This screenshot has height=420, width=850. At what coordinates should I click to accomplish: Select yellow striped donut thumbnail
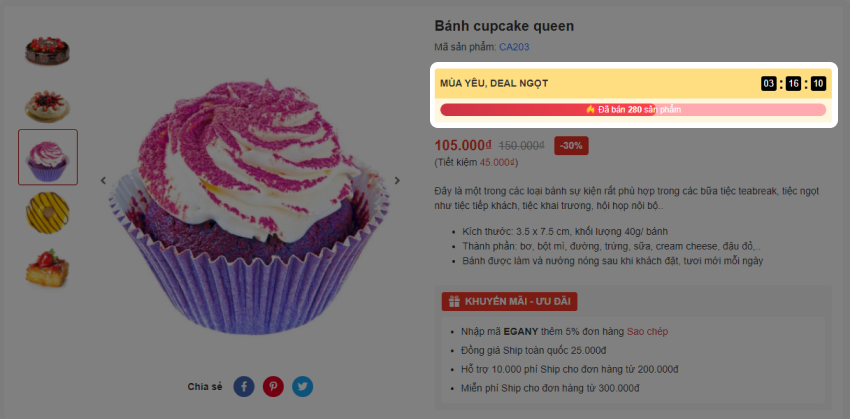pos(48,212)
